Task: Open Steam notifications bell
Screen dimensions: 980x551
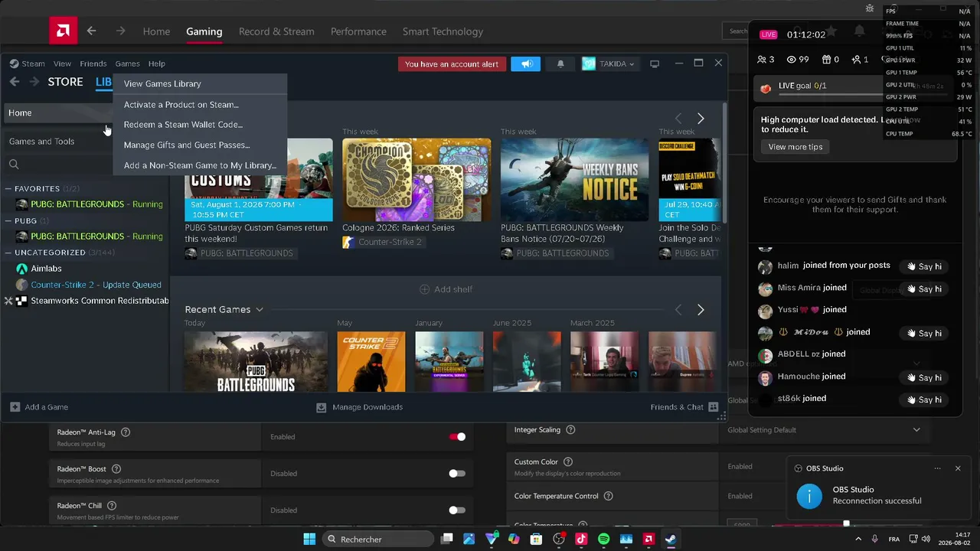Action: point(560,64)
